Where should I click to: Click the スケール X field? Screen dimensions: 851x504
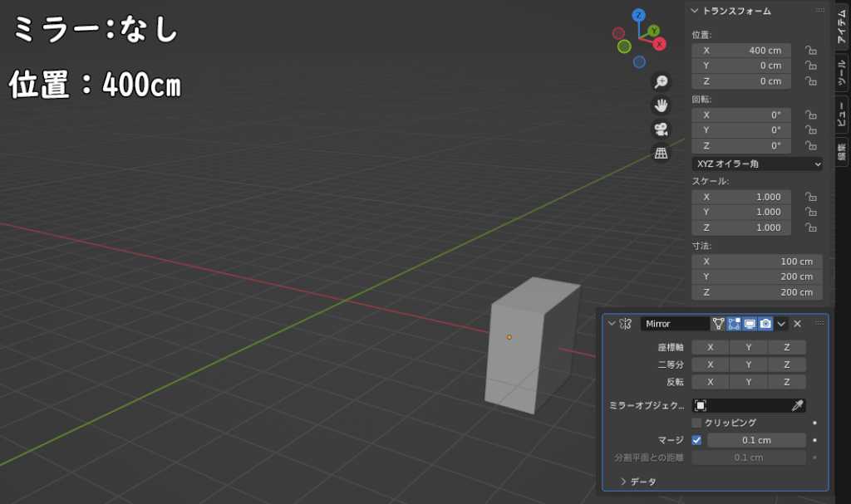(x=741, y=197)
